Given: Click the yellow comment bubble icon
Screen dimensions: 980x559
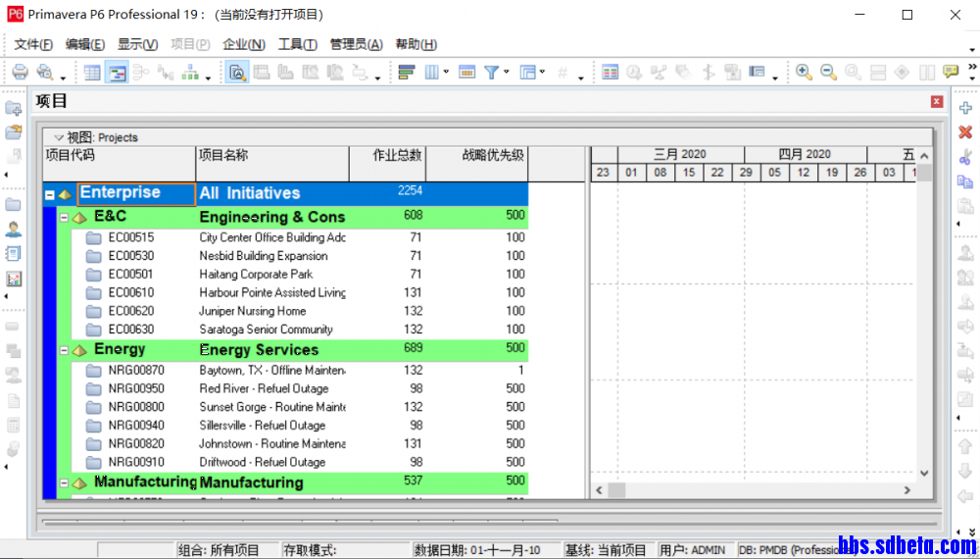Looking at the screenshot, I should coord(951,72).
